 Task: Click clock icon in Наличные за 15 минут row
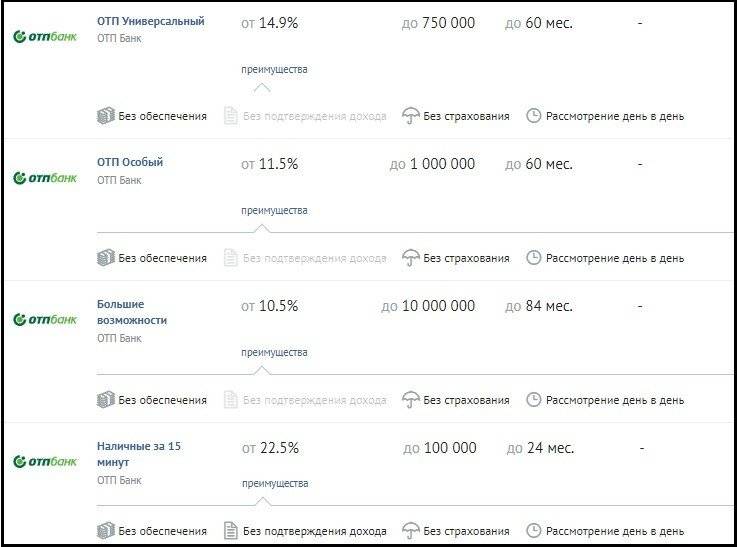tap(533, 531)
